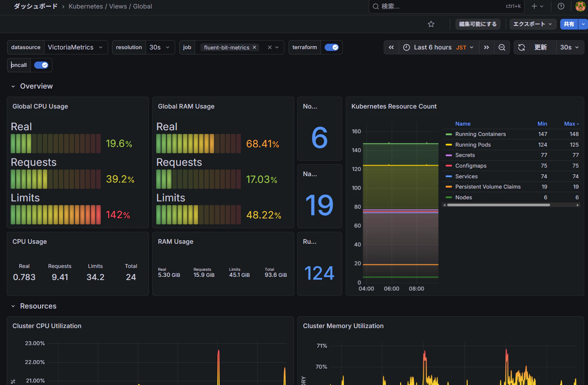Click the 142% CPU limits percentage
Viewport: 588px width, 385px height.
pyautogui.click(x=118, y=215)
